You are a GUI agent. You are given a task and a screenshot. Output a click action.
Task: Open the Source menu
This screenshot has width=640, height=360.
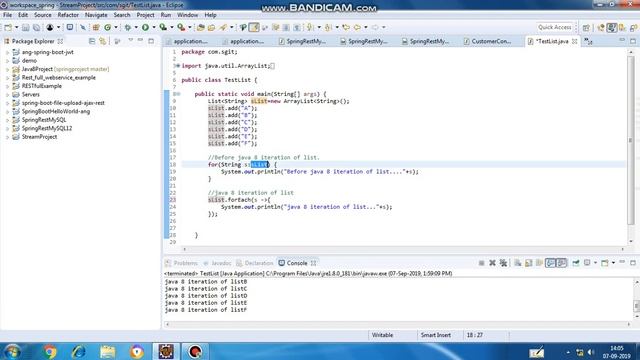(x=42, y=15)
